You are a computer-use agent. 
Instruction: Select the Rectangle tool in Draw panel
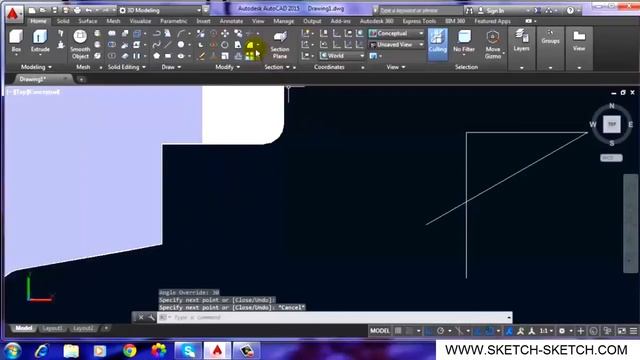pos(168,56)
